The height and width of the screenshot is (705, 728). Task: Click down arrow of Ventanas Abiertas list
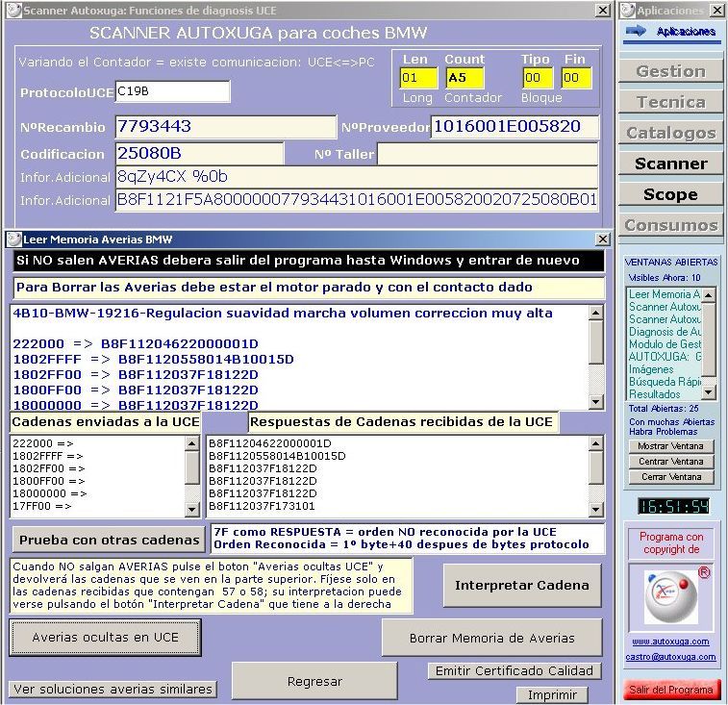click(708, 392)
